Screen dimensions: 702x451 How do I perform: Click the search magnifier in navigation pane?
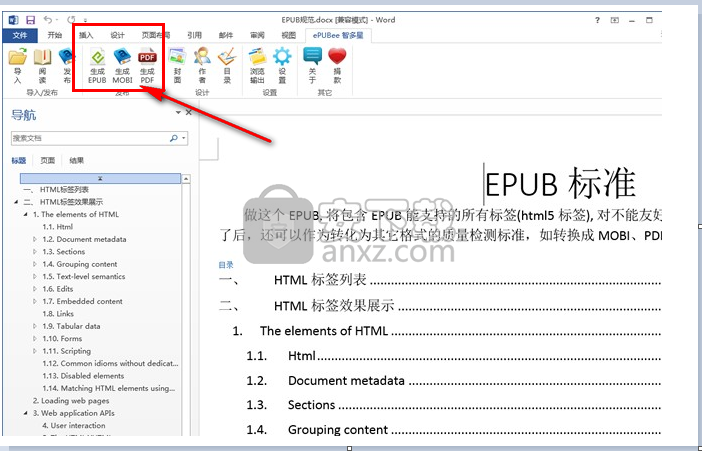coord(174,138)
